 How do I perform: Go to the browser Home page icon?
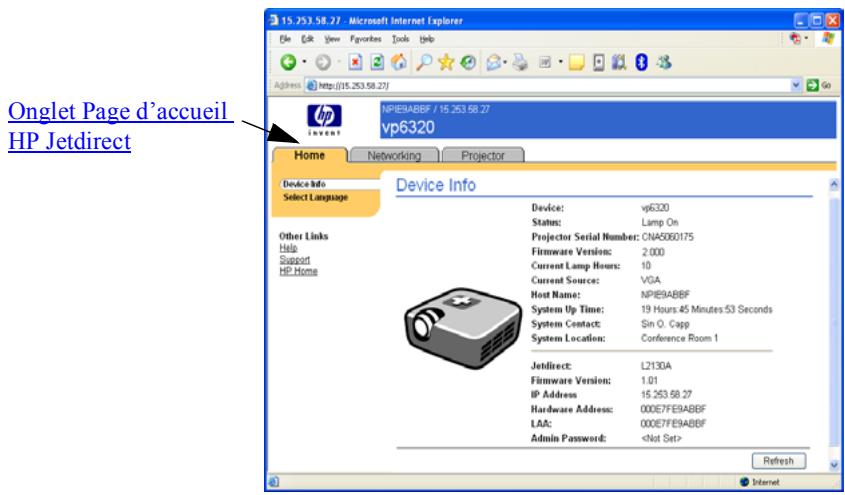pos(399,62)
